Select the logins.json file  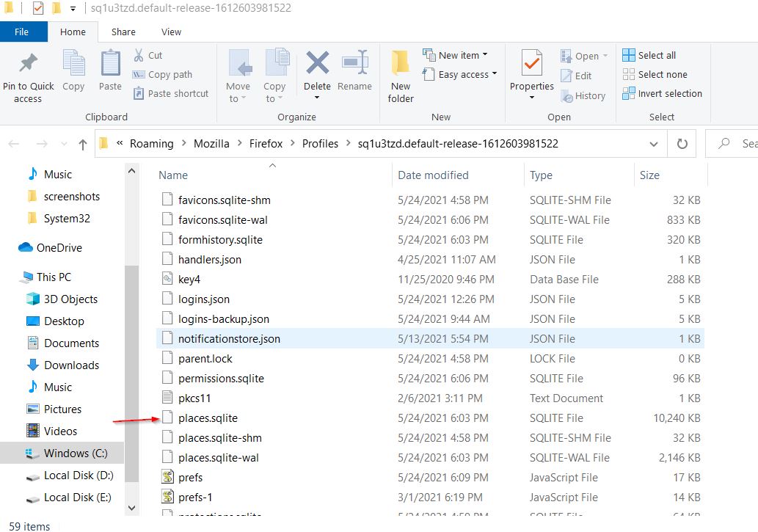(x=430, y=299)
